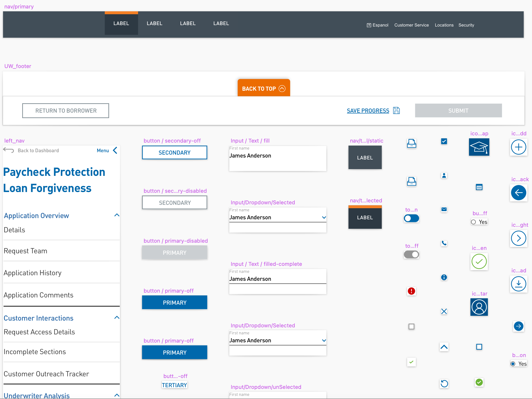This screenshot has height=399, width=532.
Task: Click the solid blue back arrow icon
Action: click(x=518, y=193)
